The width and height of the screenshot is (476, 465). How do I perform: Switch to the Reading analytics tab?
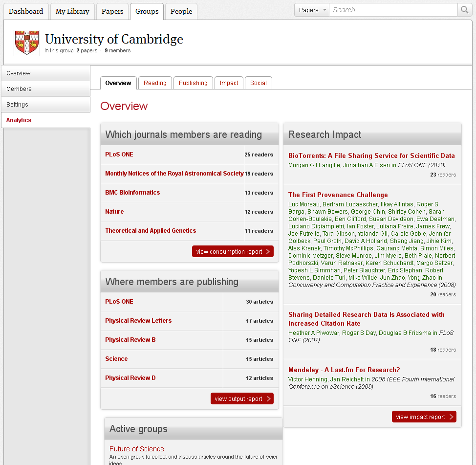(155, 83)
